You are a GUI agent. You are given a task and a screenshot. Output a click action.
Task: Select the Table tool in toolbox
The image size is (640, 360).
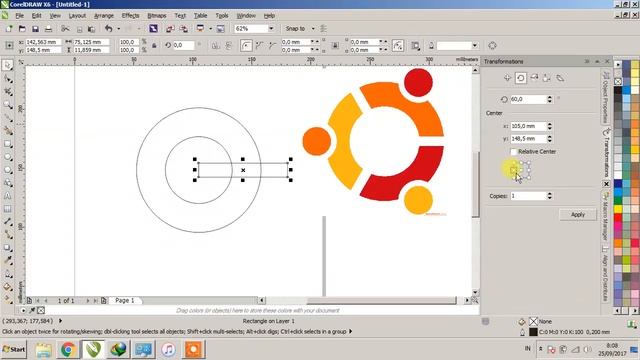pyautogui.click(x=7, y=209)
